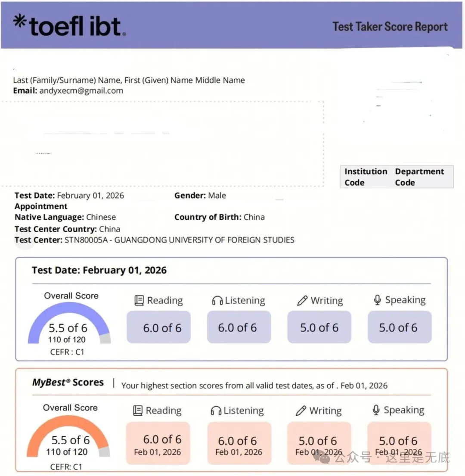The image size is (465, 476).
Task: Click the Speaking microphone icon in MyBest Scores
Action: [376, 410]
